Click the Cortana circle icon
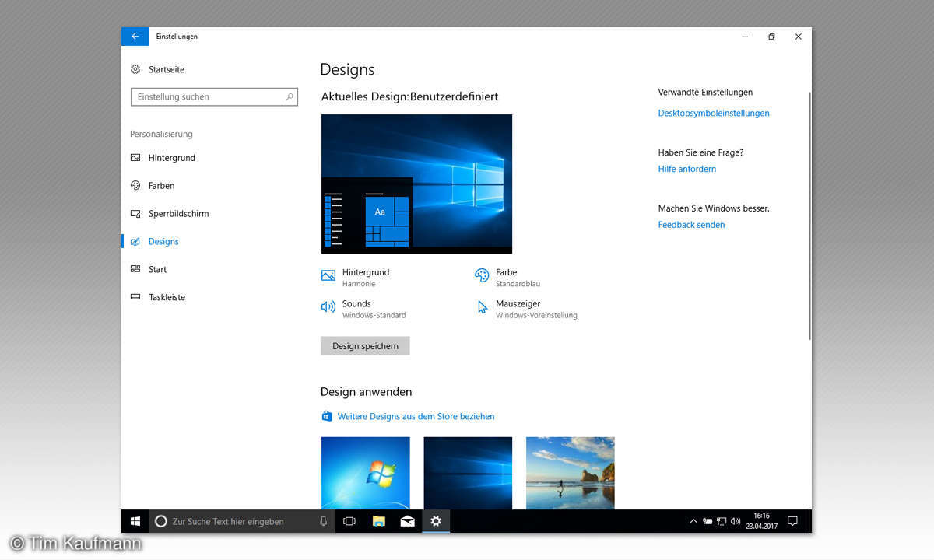934x560 pixels. (x=161, y=521)
